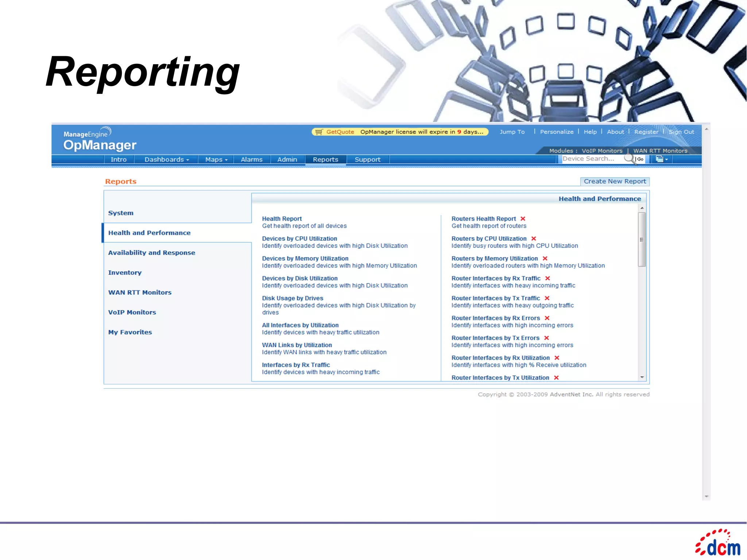The height and width of the screenshot is (560, 747).
Task: Click the Go search button
Action: pyautogui.click(x=640, y=159)
